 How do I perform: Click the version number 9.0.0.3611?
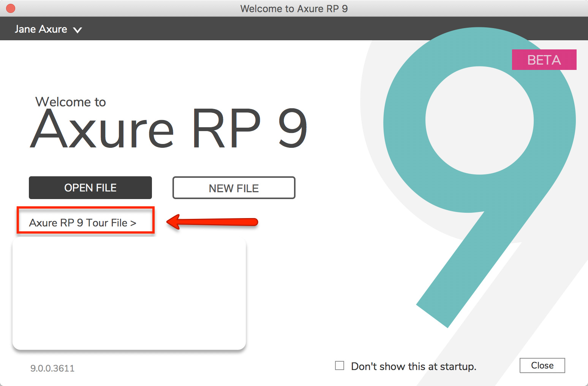(52, 368)
